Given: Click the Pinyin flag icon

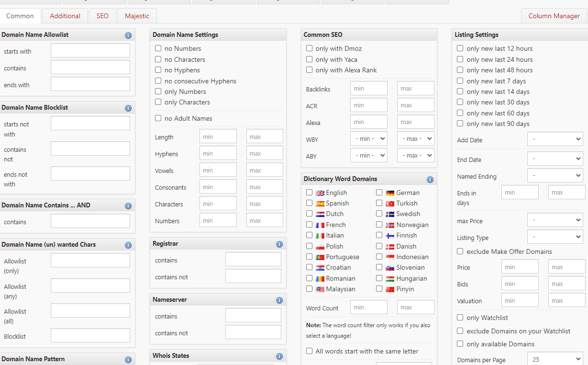Looking at the screenshot, I should pos(390,289).
